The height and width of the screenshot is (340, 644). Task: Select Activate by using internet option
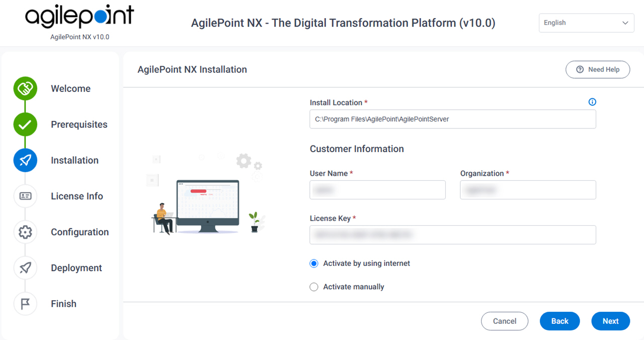314,263
